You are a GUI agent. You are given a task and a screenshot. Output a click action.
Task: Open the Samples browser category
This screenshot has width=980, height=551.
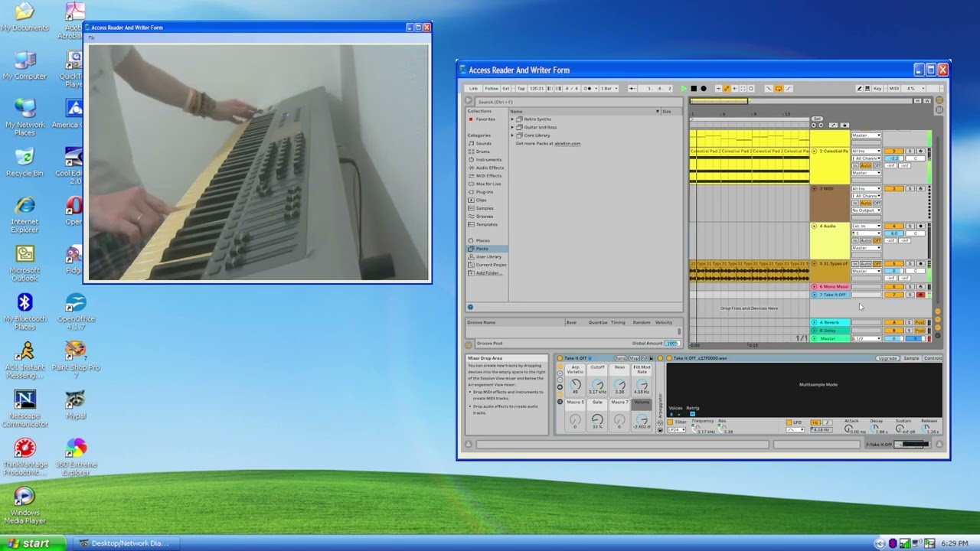pyautogui.click(x=481, y=208)
